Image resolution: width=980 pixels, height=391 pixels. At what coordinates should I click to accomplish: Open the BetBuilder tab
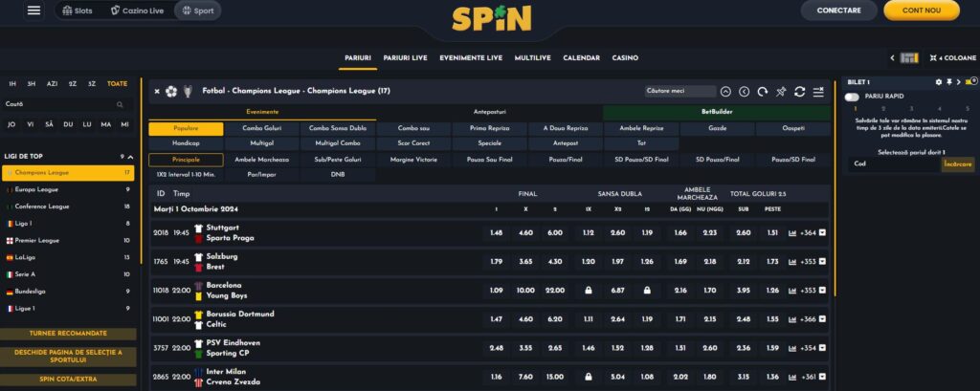pos(717,113)
